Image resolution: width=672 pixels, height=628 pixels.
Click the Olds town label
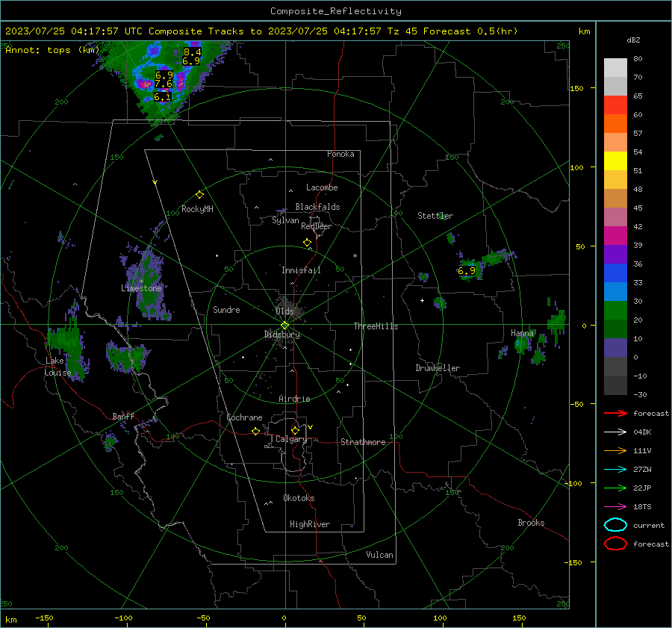click(x=284, y=311)
